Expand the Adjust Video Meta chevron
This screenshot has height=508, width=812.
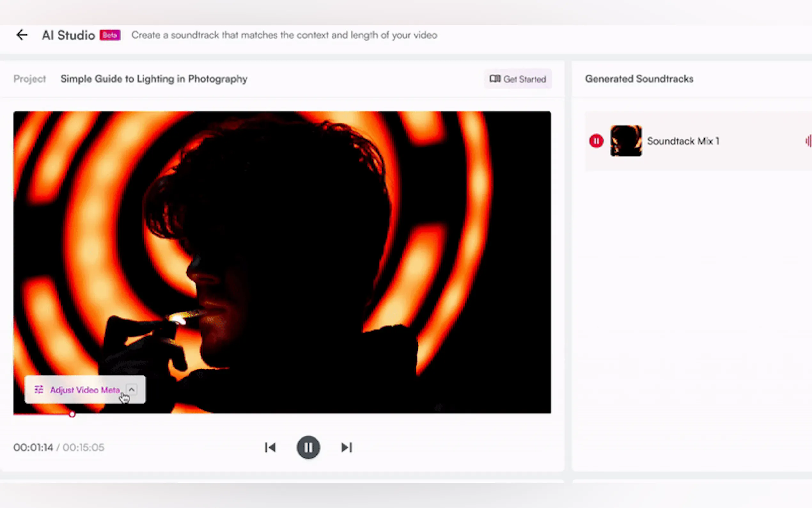[x=132, y=389]
